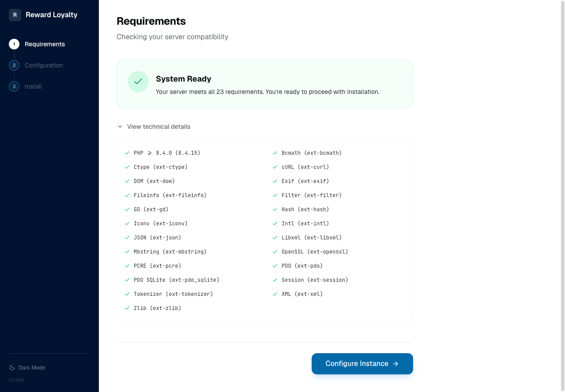This screenshot has width=565, height=392.
Task: Click the checkmark beside PDO SQLite
Action: coord(127,280)
